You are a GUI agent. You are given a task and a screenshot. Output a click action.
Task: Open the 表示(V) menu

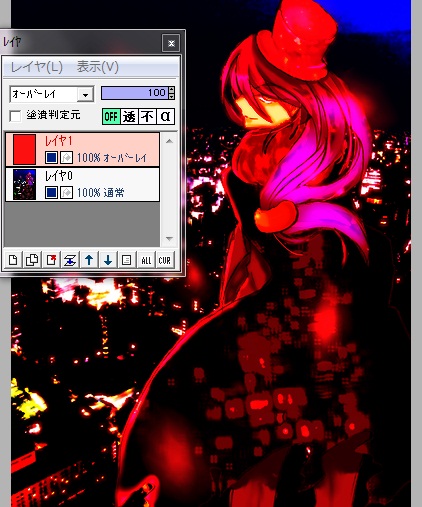pos(98,67)
